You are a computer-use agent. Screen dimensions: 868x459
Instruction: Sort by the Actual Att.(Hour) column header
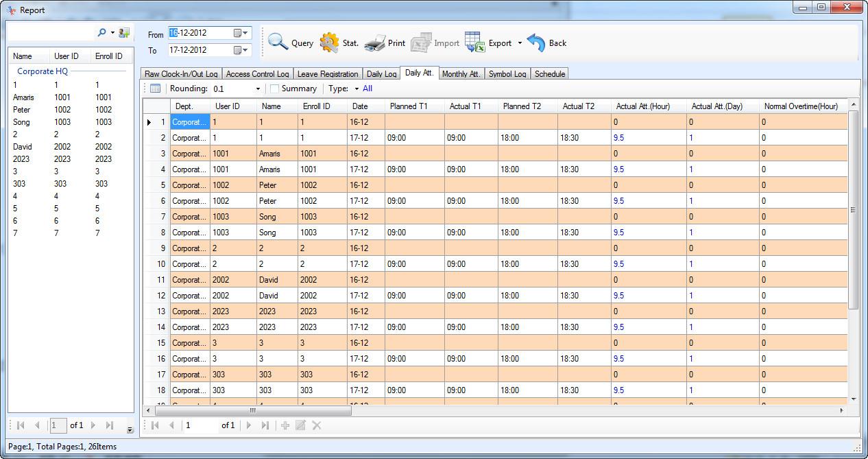pos(642,106)
